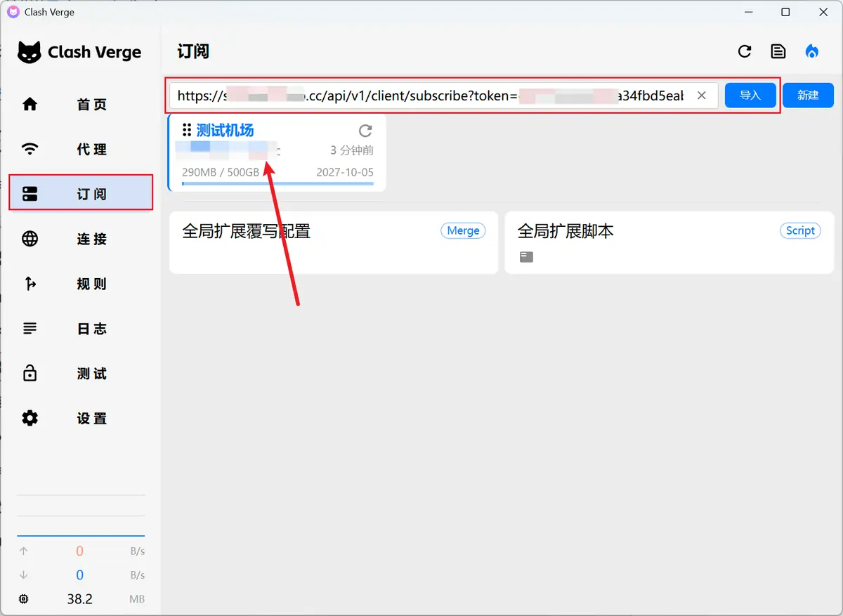Screen dimensions: 843x616
Task: Click the blue flame icon
Action: tap(812, 51)
